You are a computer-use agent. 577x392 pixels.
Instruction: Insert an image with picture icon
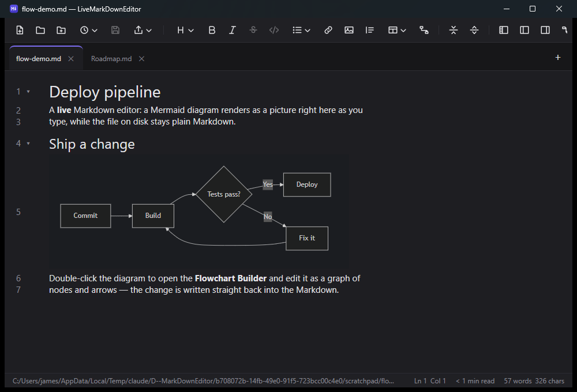[349, 30]
